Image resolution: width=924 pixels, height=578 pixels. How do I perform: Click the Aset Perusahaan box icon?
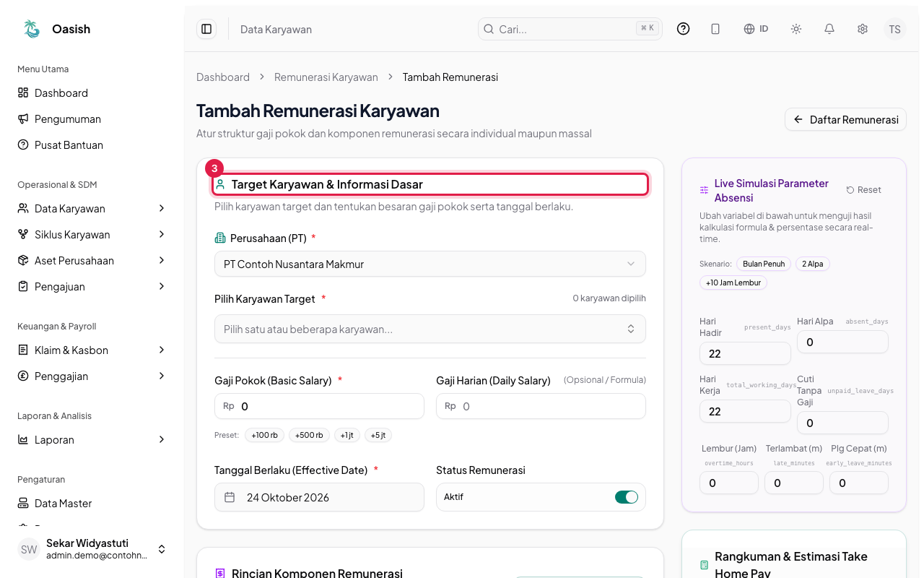pyautogui.click(x=23, y=260)
